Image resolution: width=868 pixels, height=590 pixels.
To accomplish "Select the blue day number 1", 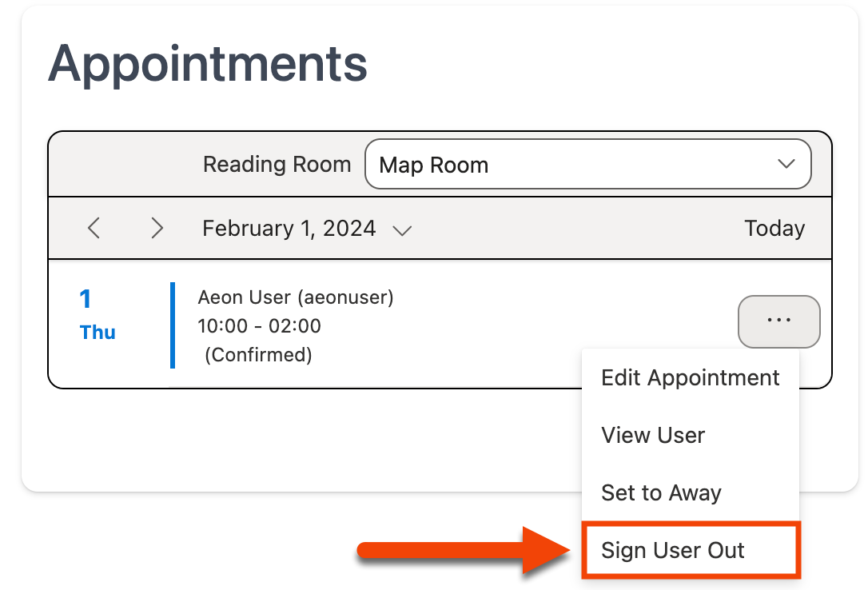I will [86, 300].
